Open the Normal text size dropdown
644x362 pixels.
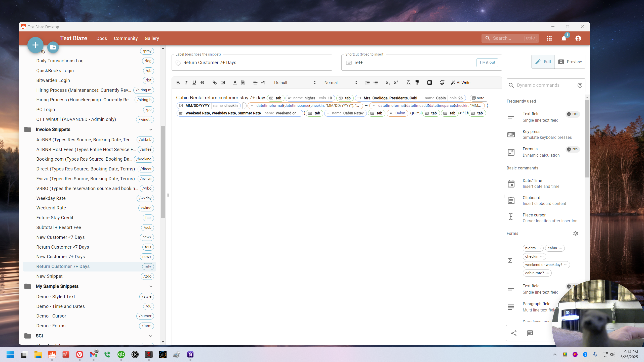coord(341,82)
